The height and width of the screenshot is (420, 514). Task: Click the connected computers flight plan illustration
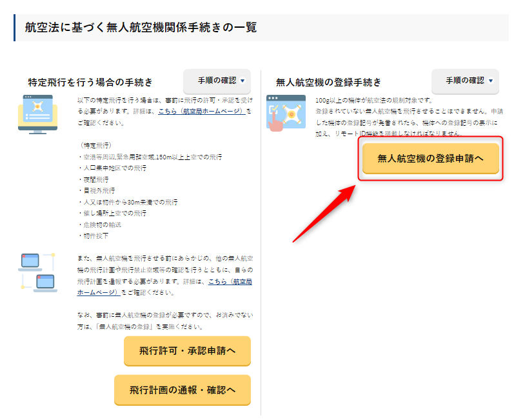coord(37,272)
